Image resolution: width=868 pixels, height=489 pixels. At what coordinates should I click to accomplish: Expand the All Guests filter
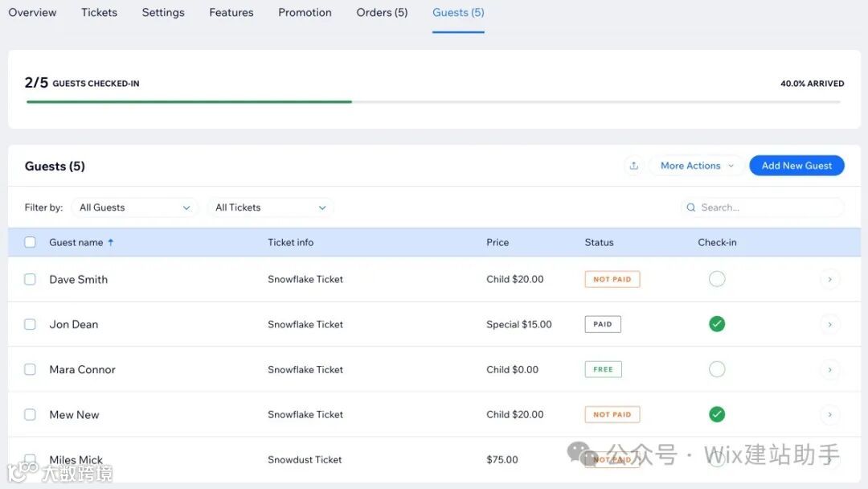point(134,208)
